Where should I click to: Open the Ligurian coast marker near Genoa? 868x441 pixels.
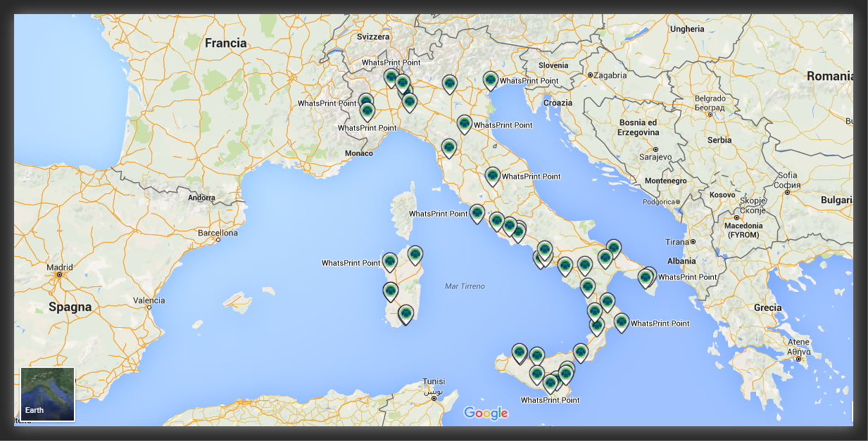coord(410,104)
